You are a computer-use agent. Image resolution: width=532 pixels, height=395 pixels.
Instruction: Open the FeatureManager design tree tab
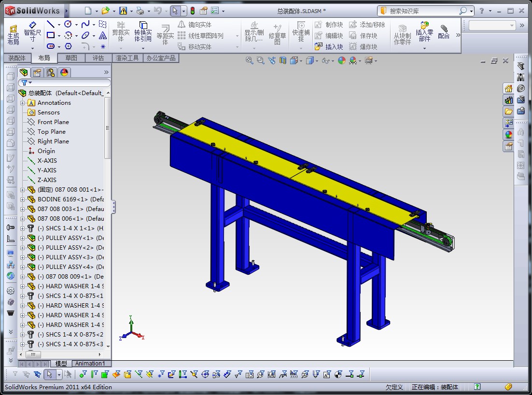(24, 72)
